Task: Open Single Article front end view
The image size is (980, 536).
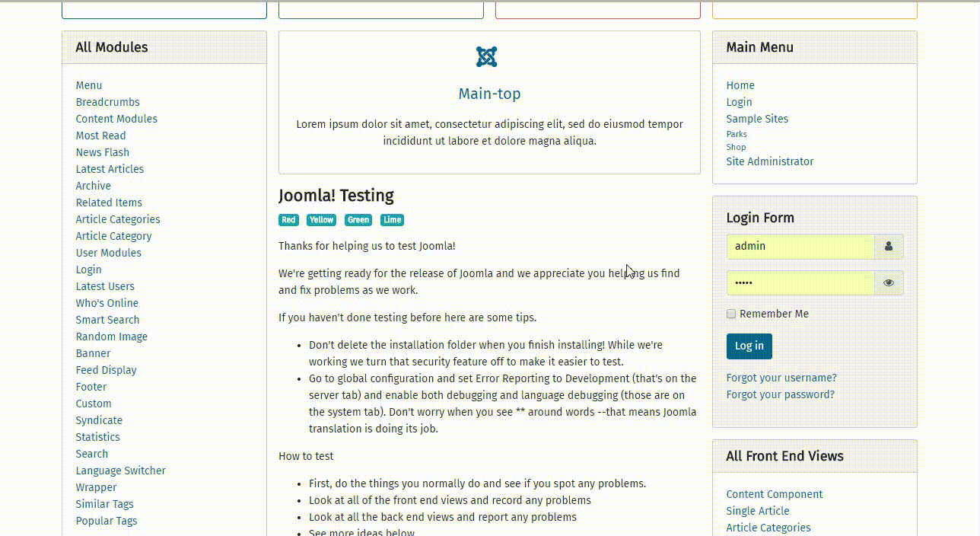Action: tap(758, 511)
